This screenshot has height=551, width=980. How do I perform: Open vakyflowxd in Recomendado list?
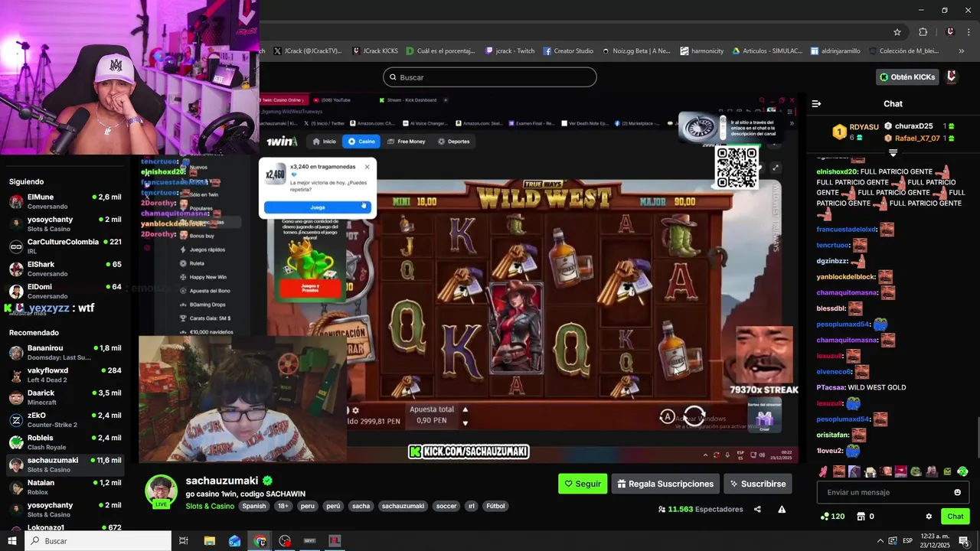[x=65, y=375]
